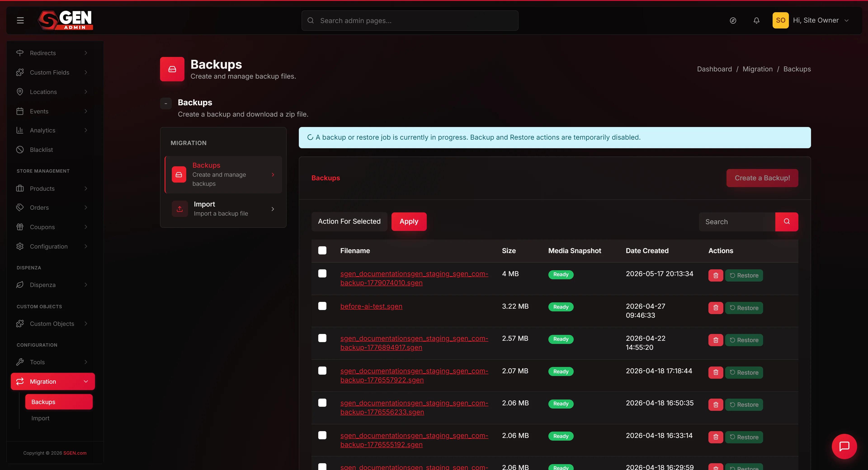Click the Import upload icon in Migration panel
The width and height of the screenshot is (868, 470).
pos(180,209)
